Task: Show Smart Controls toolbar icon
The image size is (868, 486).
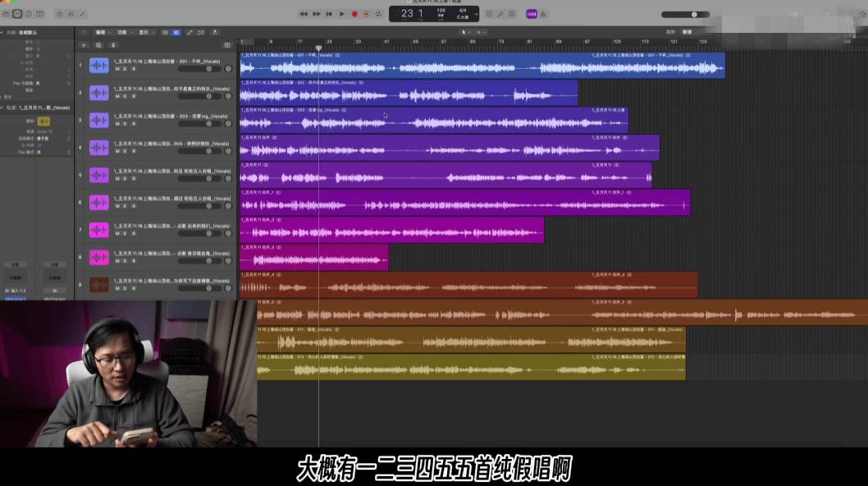Action: [60, 14]
